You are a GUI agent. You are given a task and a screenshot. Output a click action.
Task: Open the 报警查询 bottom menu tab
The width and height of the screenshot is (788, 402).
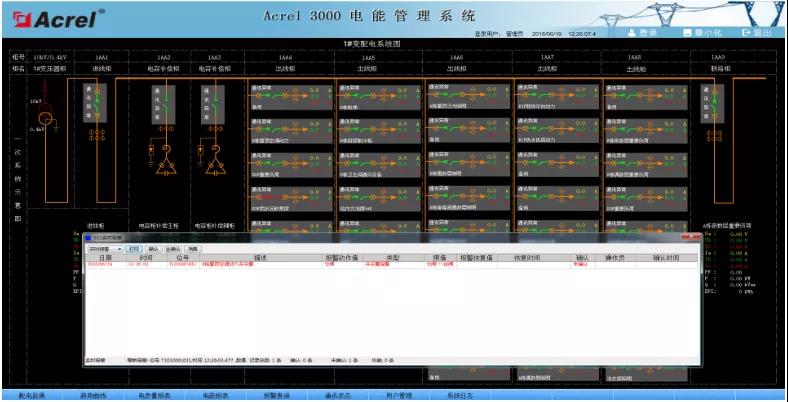pos(277,395)
